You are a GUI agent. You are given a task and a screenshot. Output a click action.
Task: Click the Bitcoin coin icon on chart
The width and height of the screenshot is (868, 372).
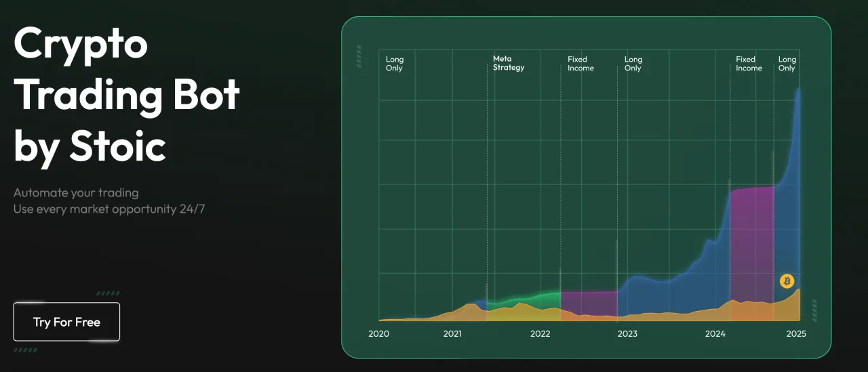pyautogui.click(x=787, y=281)
